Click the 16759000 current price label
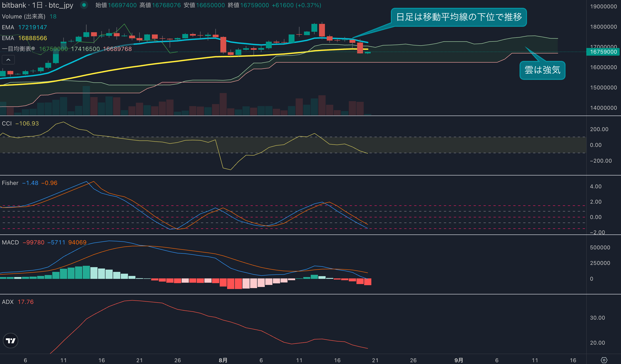Screen dimensions: 621x364 pos(603,52)
